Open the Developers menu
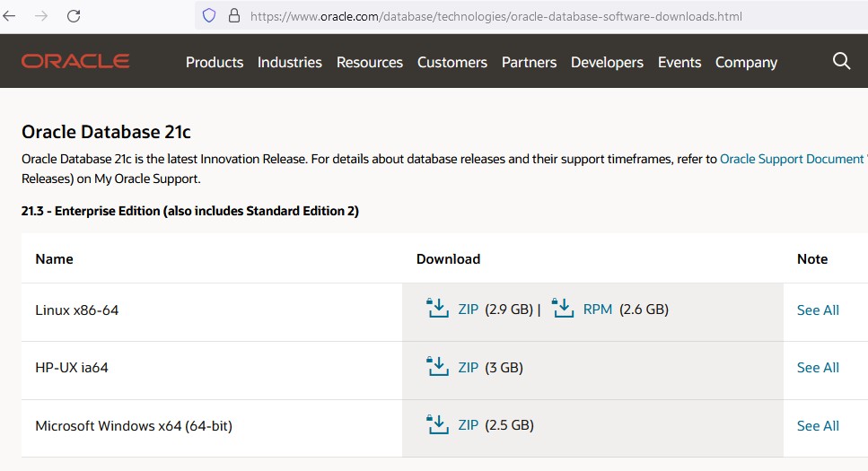 [608, 63]
